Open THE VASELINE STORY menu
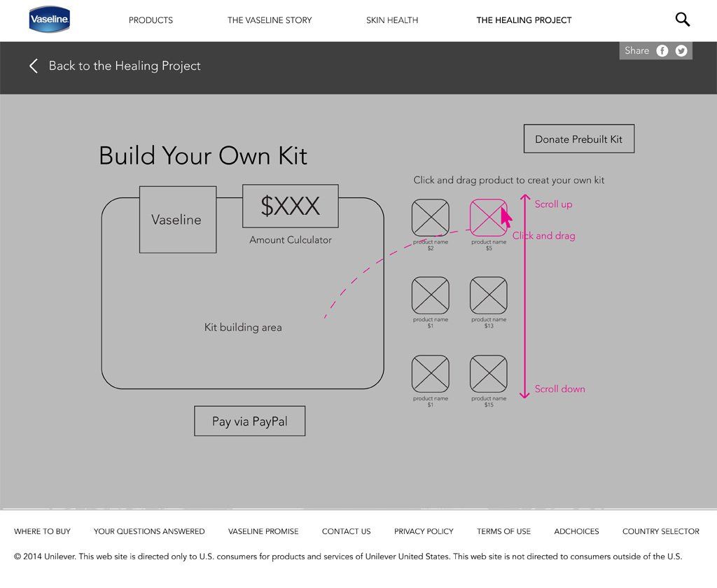Viewport: 717px width, 588px height. [x=270, y=20]
